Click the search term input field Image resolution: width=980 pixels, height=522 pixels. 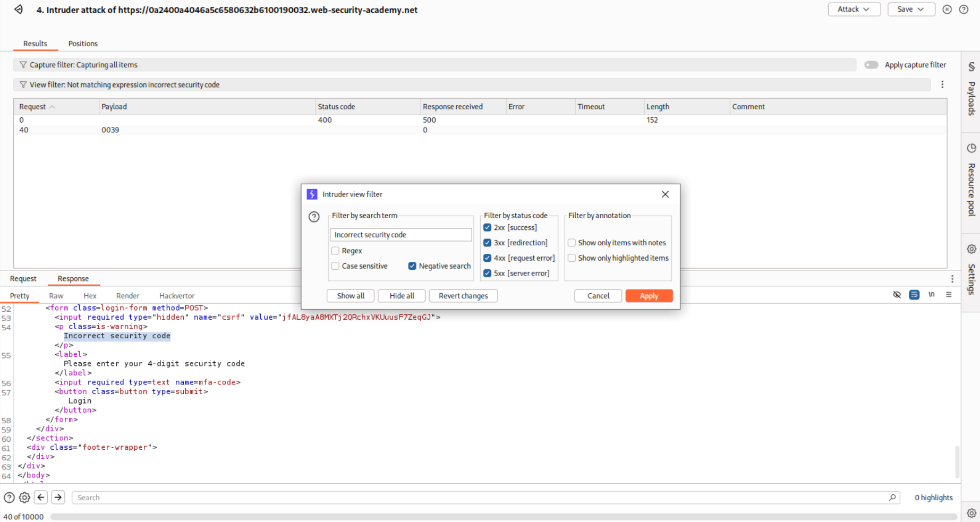coord(400,235)
